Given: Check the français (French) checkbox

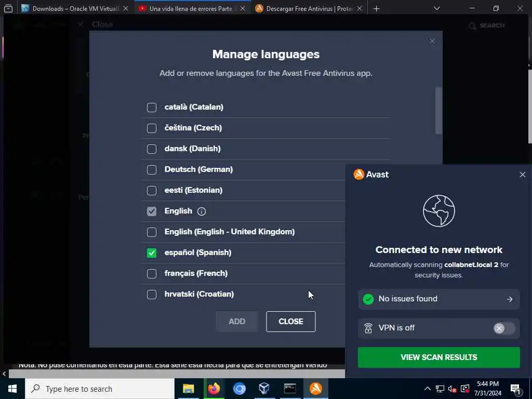Looking at the screenshot, I should [152, 273].
